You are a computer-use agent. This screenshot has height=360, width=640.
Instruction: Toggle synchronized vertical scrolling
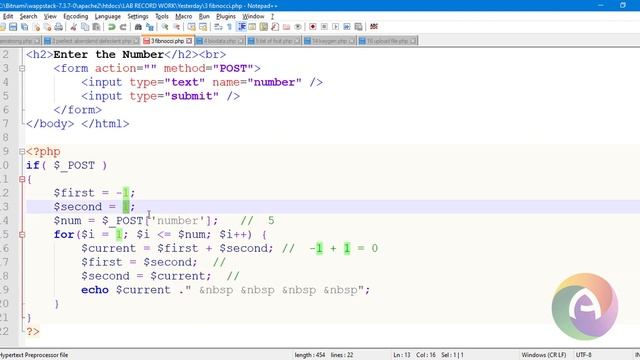[191, 27]
